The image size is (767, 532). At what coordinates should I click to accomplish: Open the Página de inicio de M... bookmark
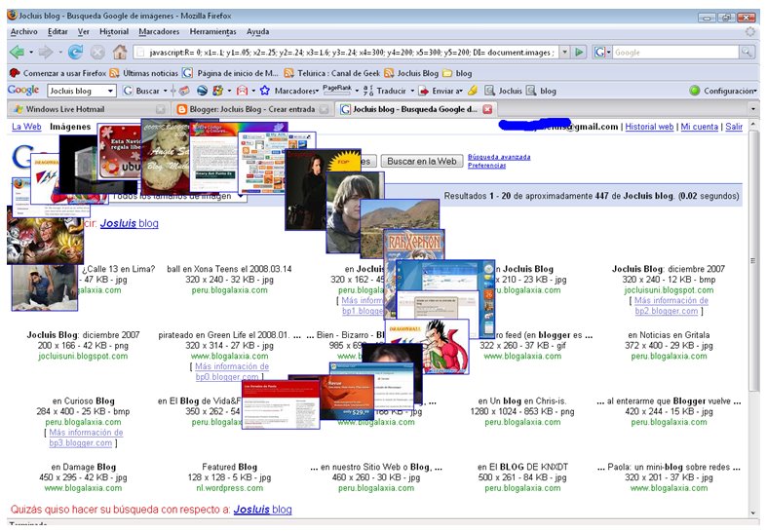pos(230,73)
